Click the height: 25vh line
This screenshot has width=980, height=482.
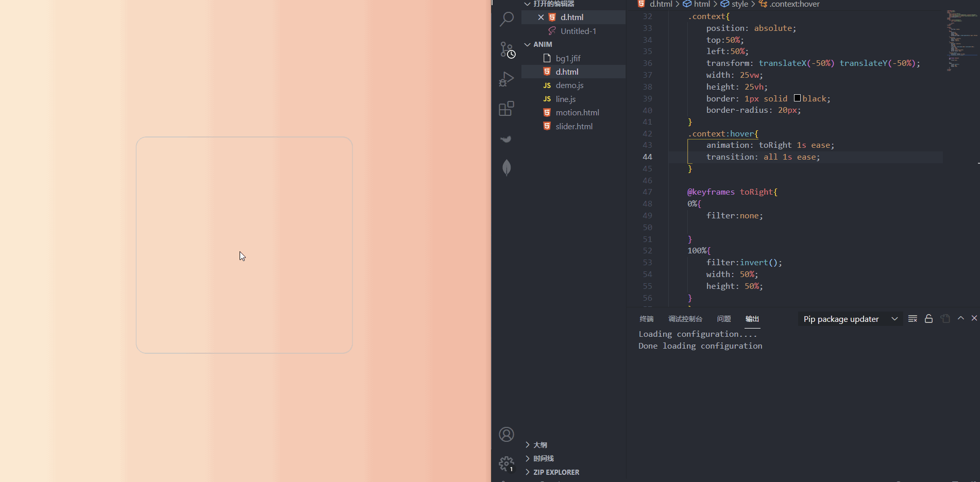tap(737, 87)
